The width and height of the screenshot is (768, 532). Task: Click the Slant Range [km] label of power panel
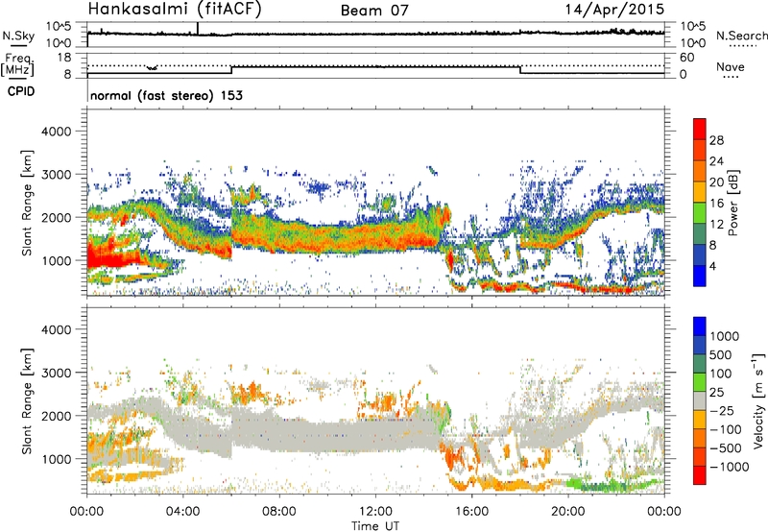[x=27, y=203]
